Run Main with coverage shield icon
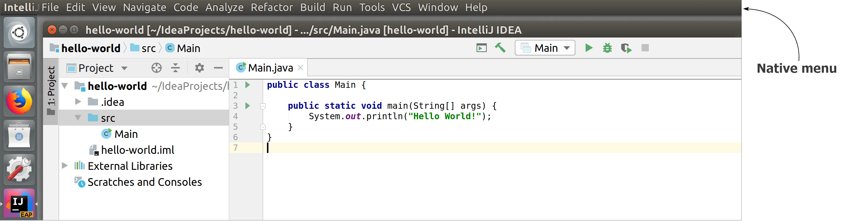 point(626,48)
